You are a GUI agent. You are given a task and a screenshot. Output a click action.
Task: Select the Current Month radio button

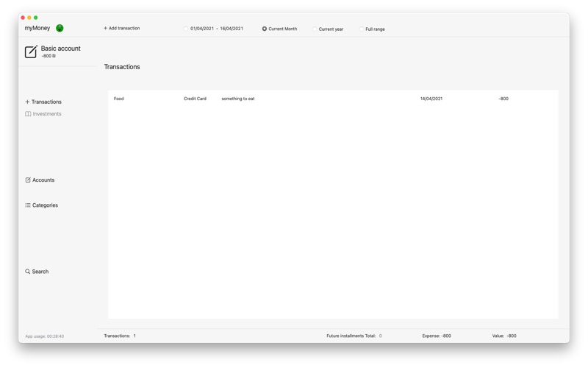tap(265, 29)
